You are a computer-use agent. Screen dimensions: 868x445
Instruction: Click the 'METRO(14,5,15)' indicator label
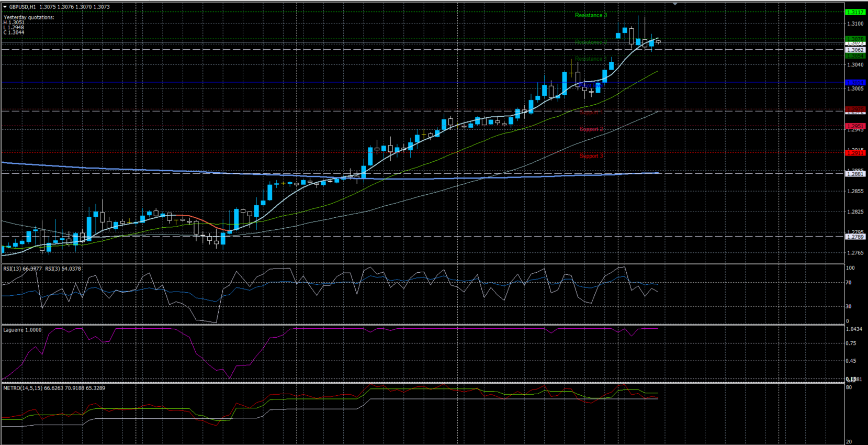[23, 388]
